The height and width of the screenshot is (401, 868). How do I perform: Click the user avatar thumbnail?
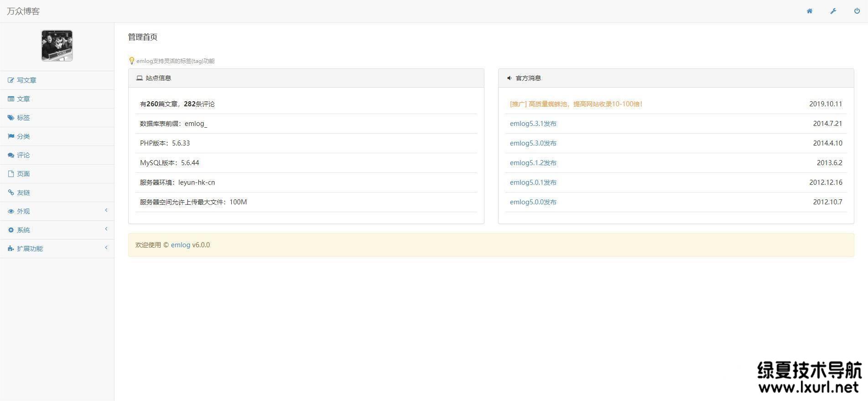click(57, 46)
